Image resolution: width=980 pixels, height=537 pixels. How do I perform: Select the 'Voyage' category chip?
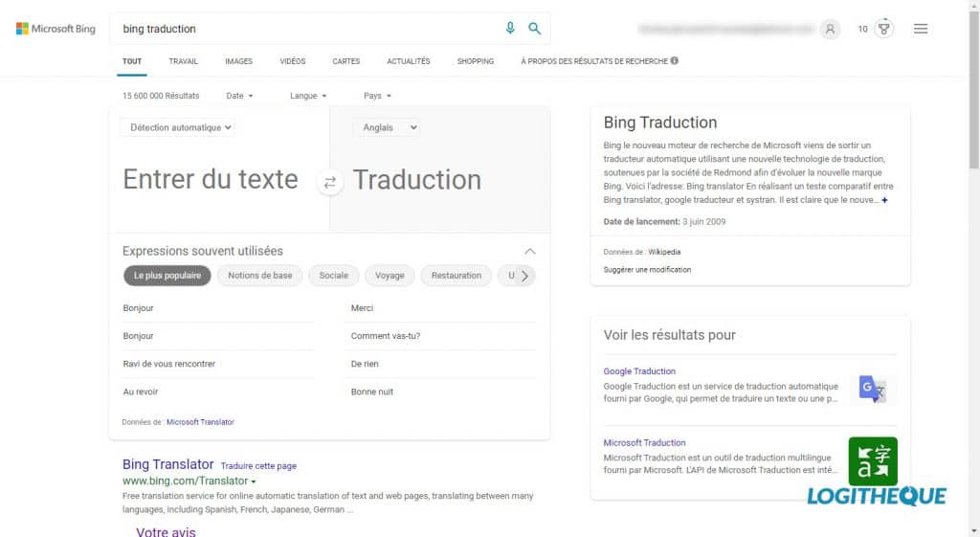[x=390, y=276]
